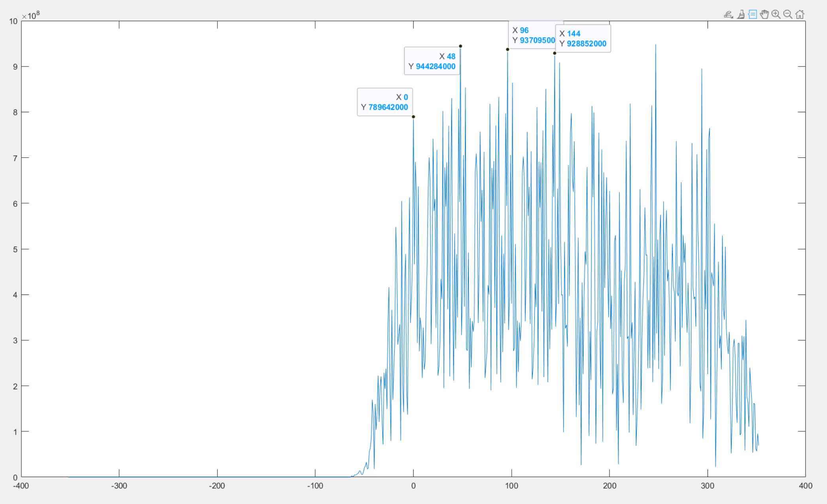Image resolution: width=827 pixels, height=504 pixels.
Task: Select the pan hand tool
Action: (764, 15)
